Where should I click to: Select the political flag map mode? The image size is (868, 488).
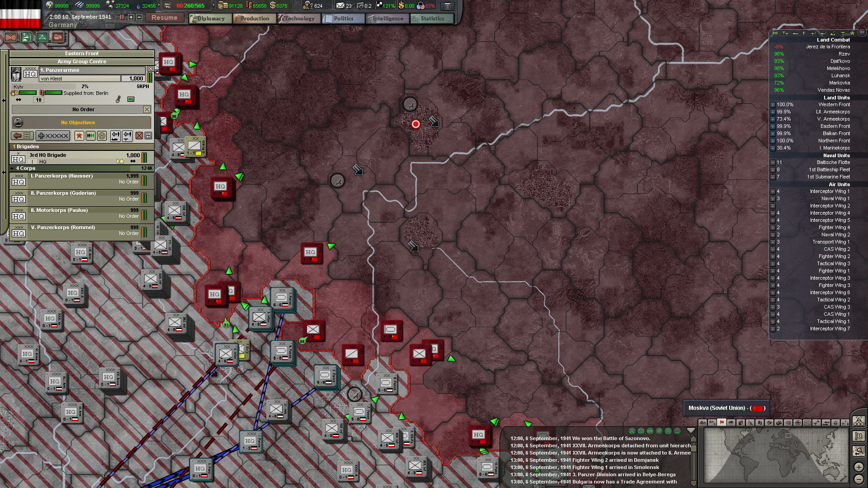click(722, 423)
